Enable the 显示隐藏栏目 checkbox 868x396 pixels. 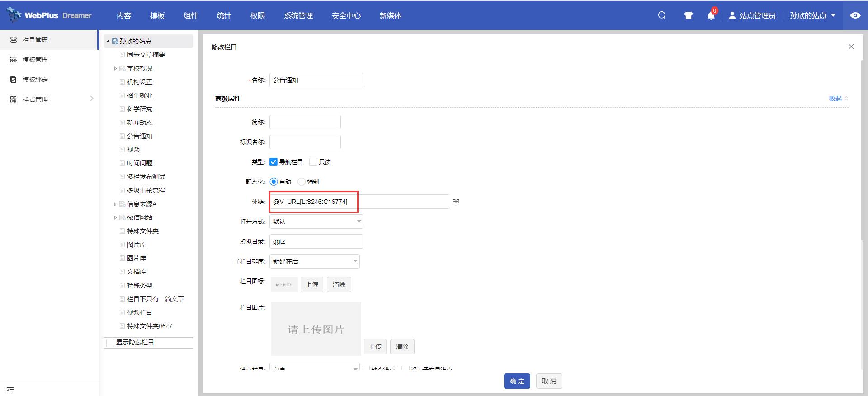[110, 343]
